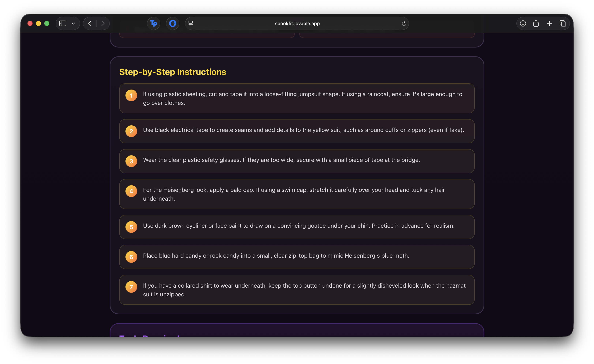Click the sidebar toggle icon

coord(63,23)
